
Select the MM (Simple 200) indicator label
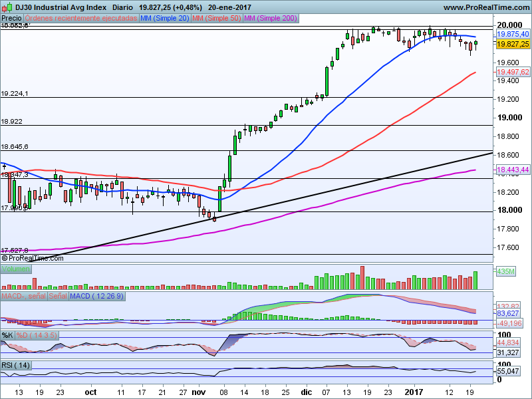tap(271, 19)
